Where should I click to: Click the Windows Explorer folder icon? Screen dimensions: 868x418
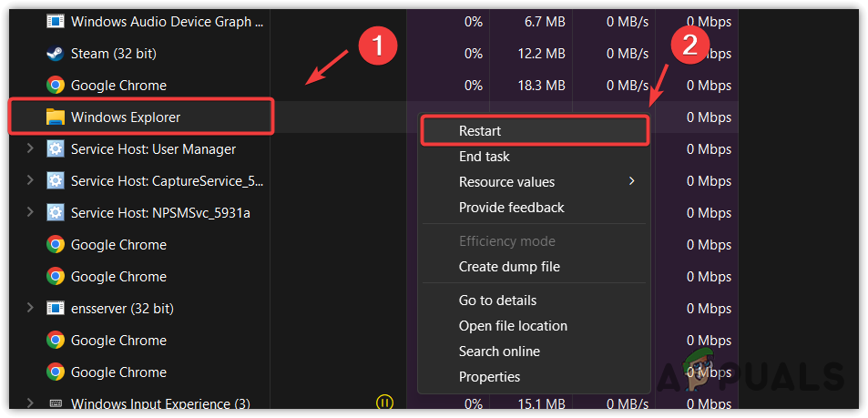(56, 117)
